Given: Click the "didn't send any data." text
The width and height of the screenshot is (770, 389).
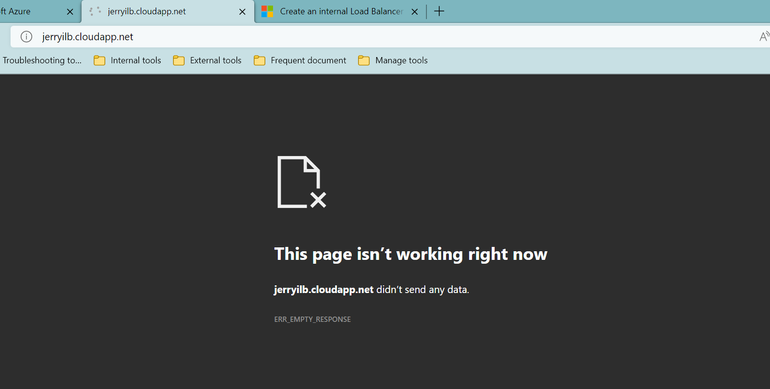Looking at the screenshot, I should click(423, 290).
